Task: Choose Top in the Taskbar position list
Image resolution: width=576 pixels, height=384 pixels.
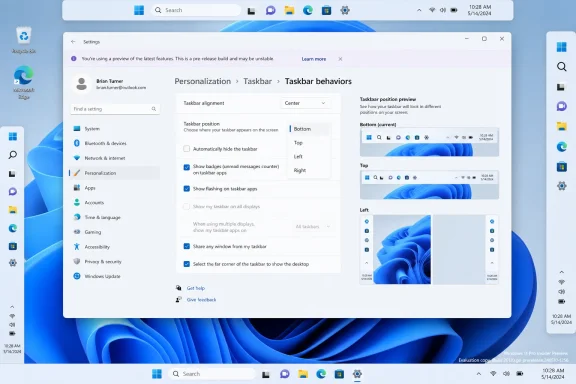Action: pyautogui.click(x=309, y=143)
